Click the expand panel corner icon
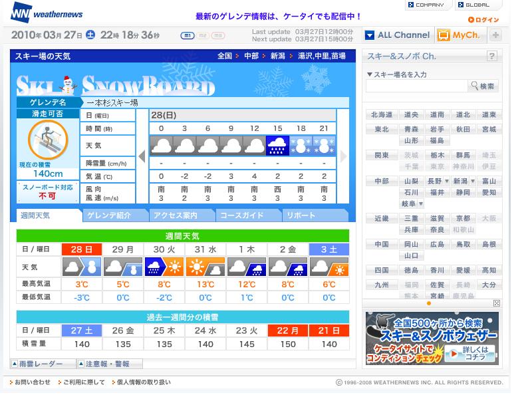Screen dimensions: 532x399 point(496,303)
